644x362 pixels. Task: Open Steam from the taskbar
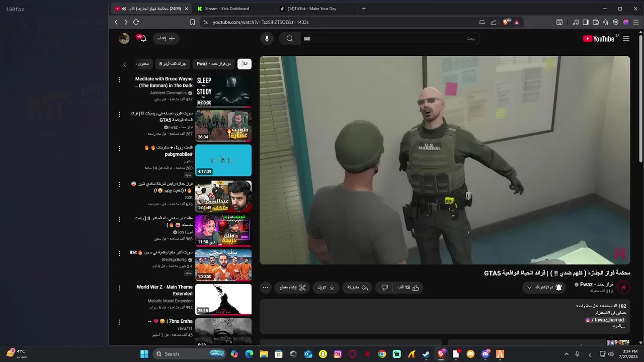point(426,354)
